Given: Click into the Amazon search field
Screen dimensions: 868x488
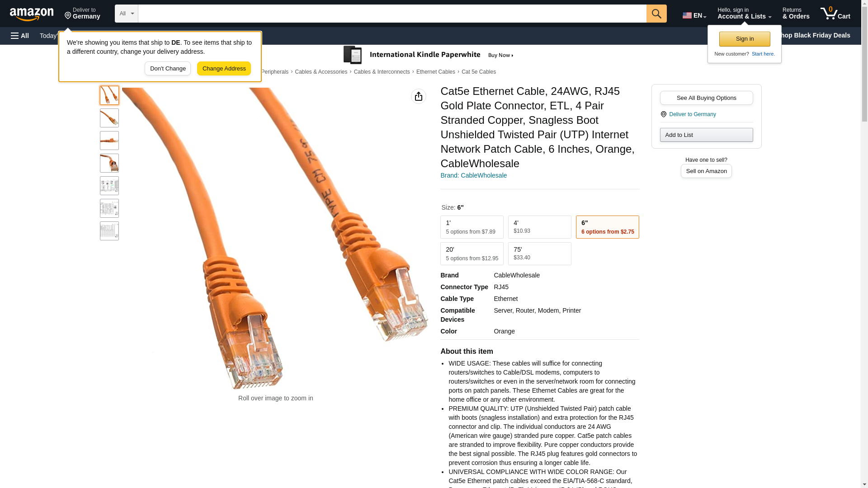Looking at the screenshot, I should (x=392, y=14).
